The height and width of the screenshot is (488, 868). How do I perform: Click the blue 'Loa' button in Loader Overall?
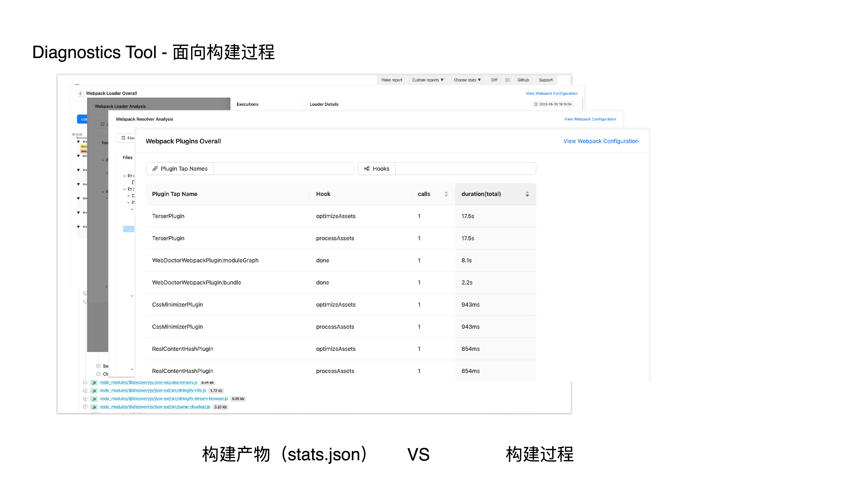click(82, 119)
